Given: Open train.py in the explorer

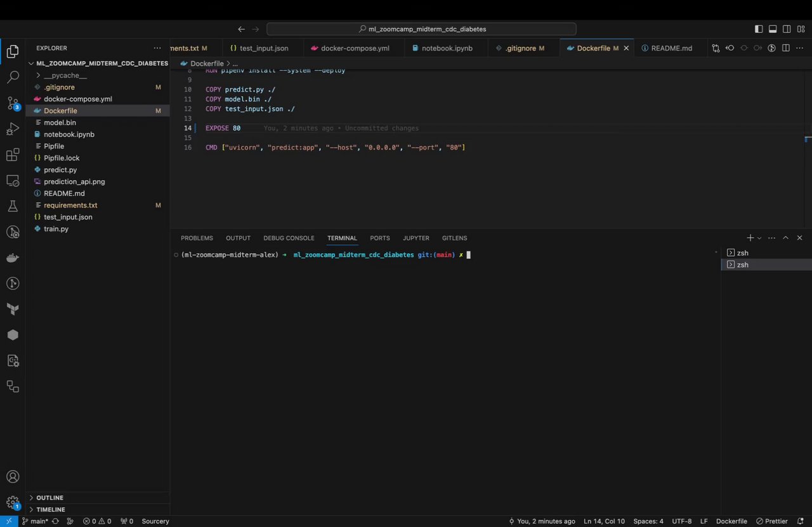Looking at the screenshot, I should click(98, 229).
